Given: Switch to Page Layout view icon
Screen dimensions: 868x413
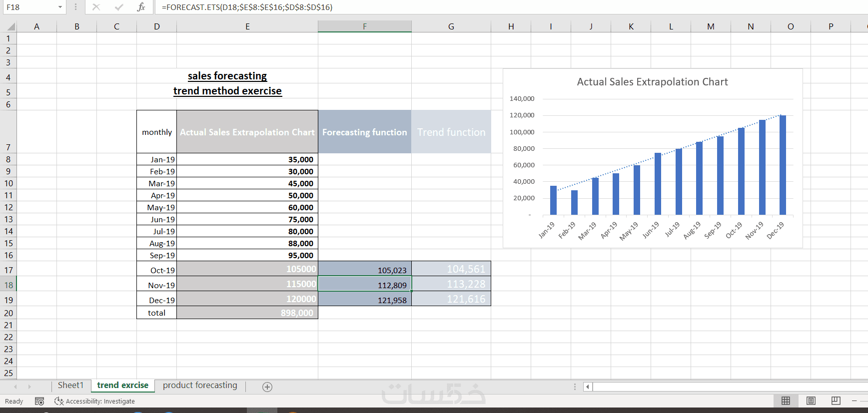Looking at the screenshot, I should 811,401.
